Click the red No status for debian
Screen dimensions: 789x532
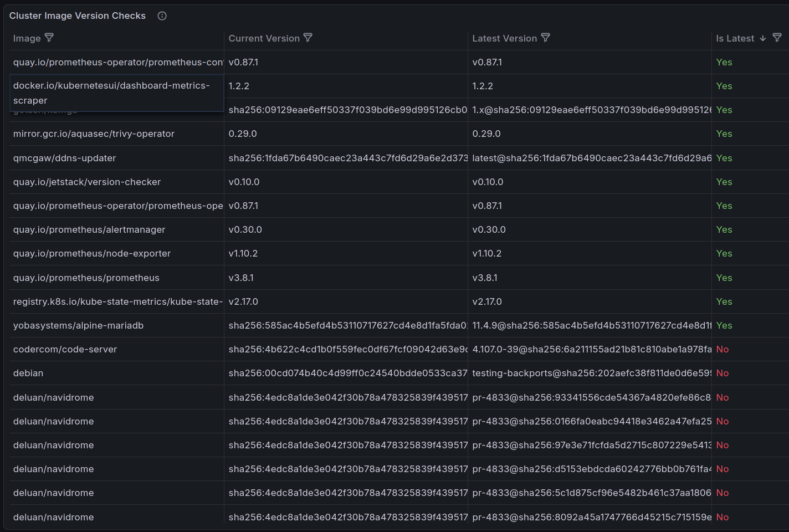point(722,373)
